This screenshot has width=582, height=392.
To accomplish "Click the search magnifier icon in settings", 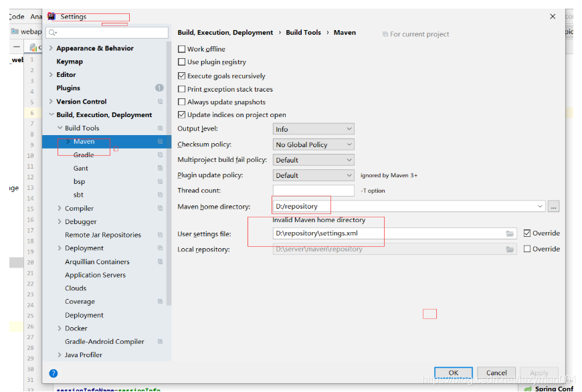I will coord(52,33).
